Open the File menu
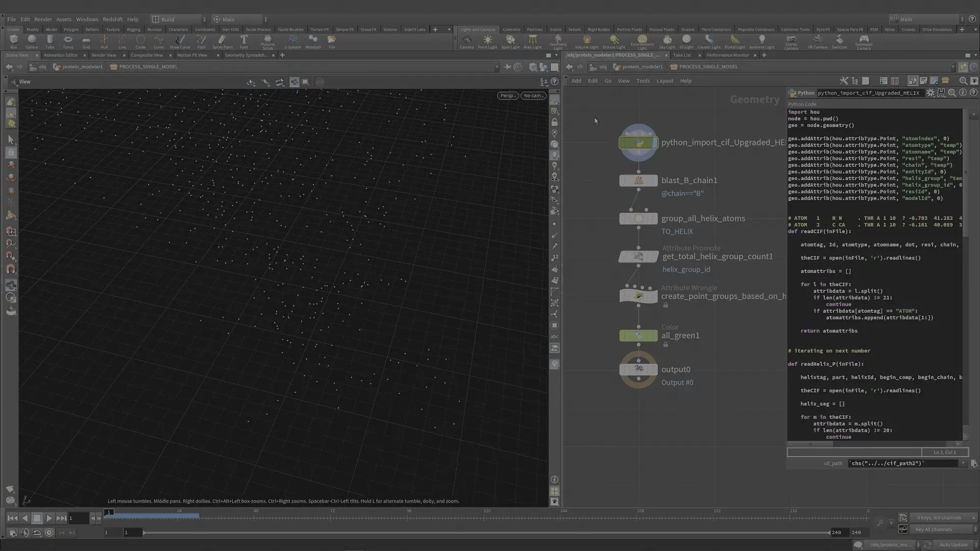 [x=11, y=19]
